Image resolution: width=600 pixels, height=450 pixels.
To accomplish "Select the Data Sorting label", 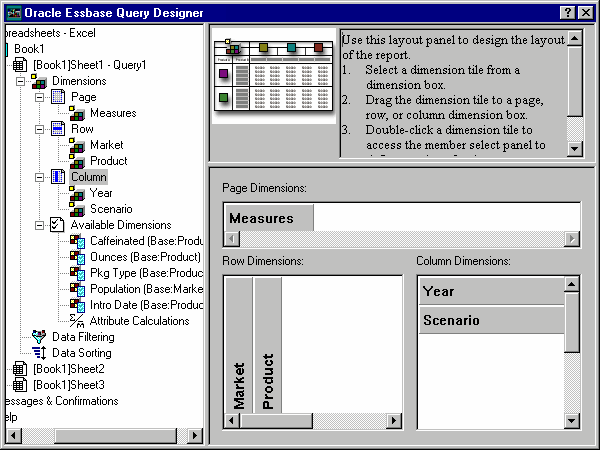I will 82,353.
